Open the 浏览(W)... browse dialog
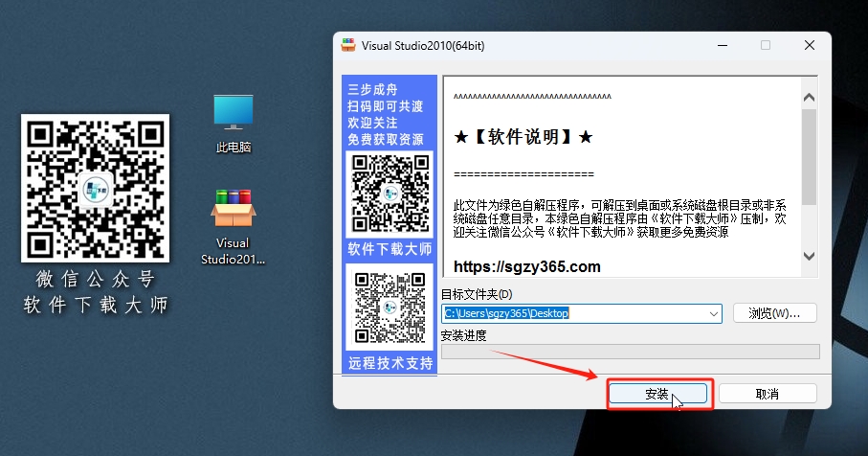Screen dimensions: 868x456 tap(774, 313)
